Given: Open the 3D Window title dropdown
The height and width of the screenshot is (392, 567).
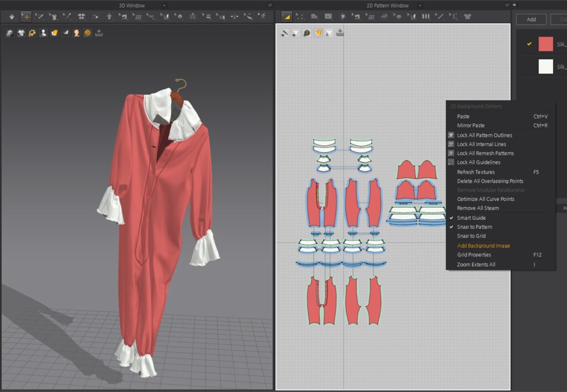Looking at the screenshot, I should point(164,6).
